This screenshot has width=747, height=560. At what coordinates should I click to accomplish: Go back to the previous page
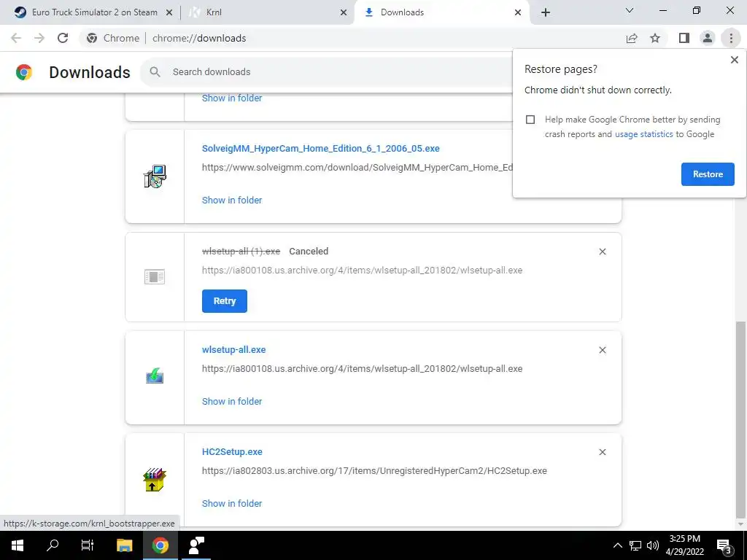click(16, 38)
